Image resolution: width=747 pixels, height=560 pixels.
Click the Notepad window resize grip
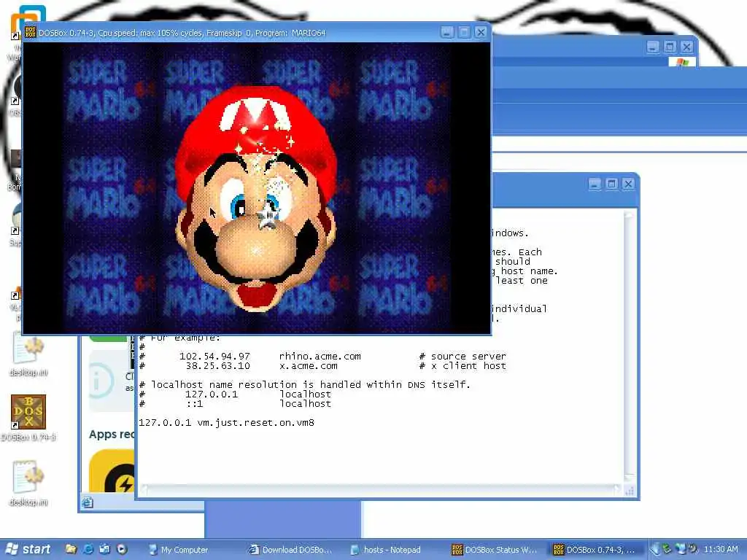pos(630,491)
